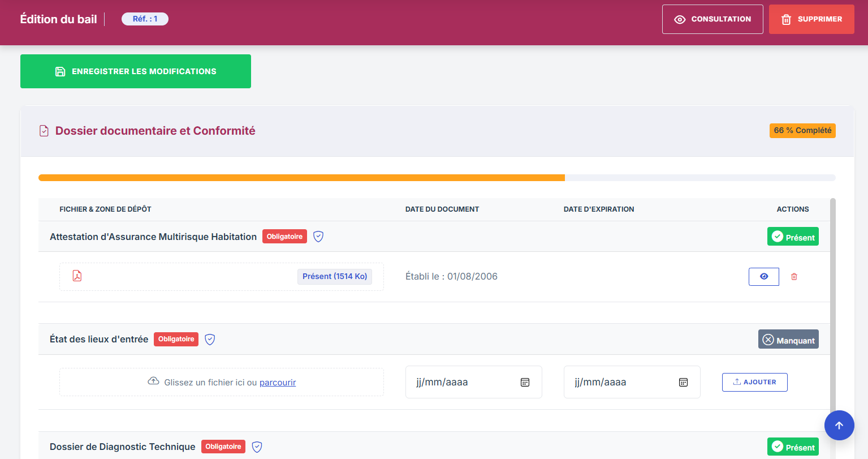The height and width of the screenshot is (459, 868).
Task: Click the Présent (1514 Ko) file badge
Action: pos(335,276)
